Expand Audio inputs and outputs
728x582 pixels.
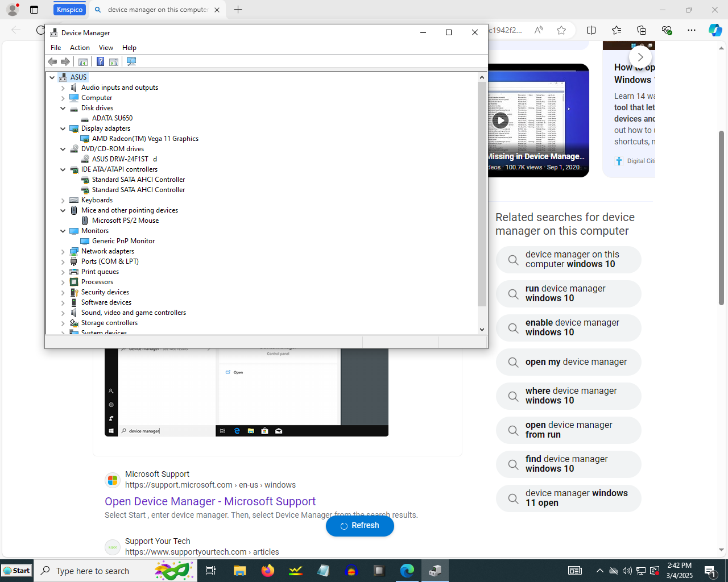[x=63, y=88]
